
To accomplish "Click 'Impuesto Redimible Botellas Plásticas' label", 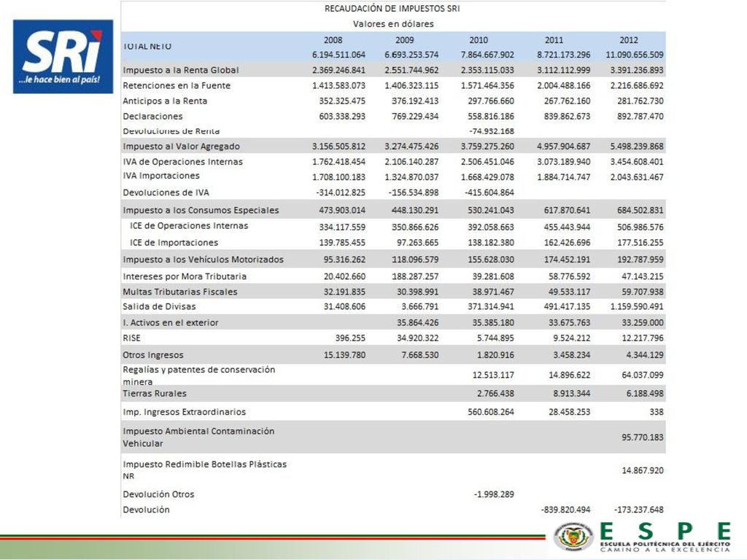I will click(x=204, y=464).
